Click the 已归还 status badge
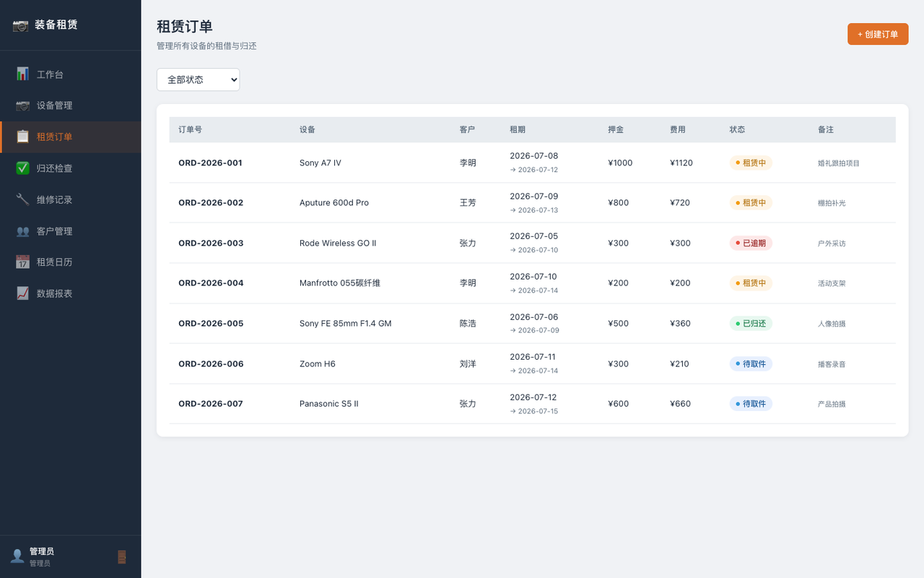The image size is (924, 578). pyautogui.click(x=751, y=324)
